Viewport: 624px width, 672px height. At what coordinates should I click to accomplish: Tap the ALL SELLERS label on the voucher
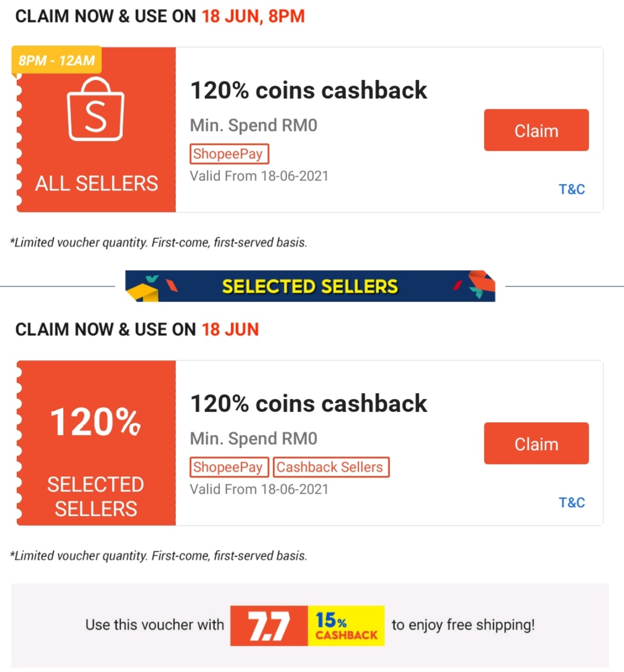[x=96, y=183]
